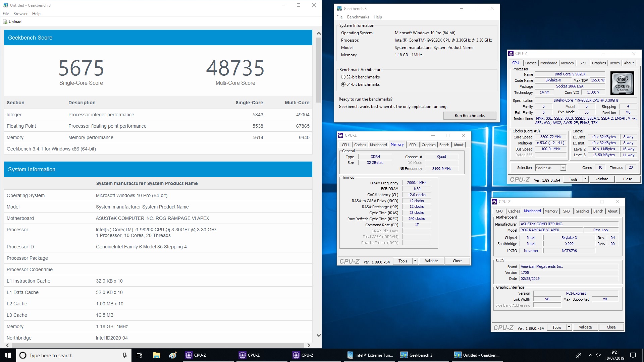Click Tools button in CPU-Z Mainboard window
Viewport: 644px width, 362px height.
[557, 327]
